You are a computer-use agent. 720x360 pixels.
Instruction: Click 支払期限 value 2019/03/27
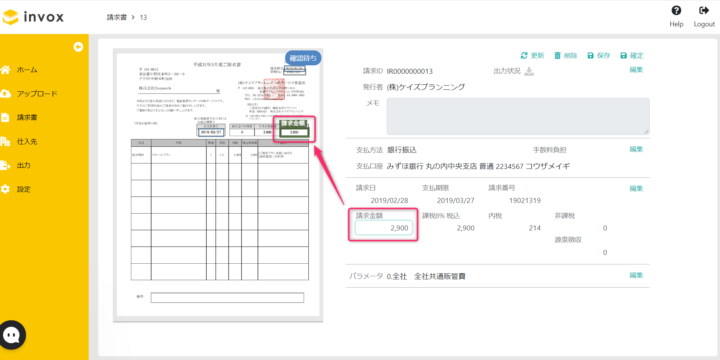click(x=455, y=201)
